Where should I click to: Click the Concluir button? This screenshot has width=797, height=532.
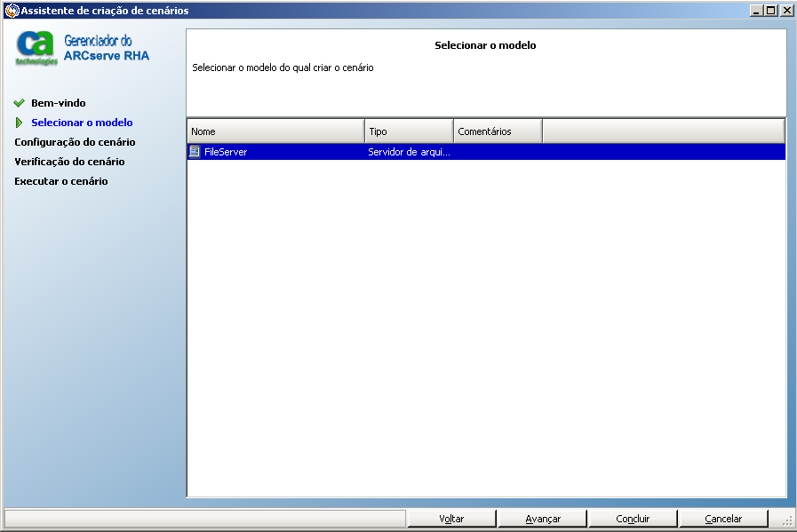pos(633,519)
